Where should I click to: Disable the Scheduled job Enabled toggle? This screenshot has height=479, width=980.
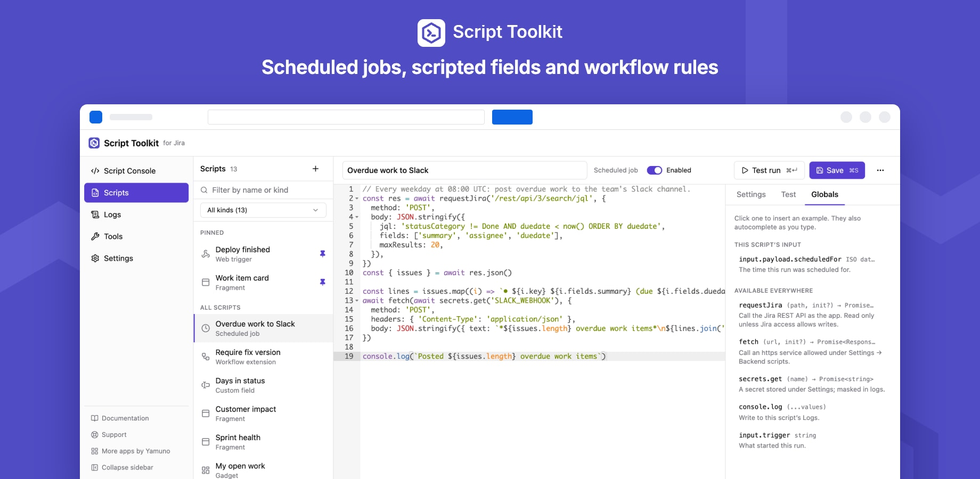[x=655, y=170]
